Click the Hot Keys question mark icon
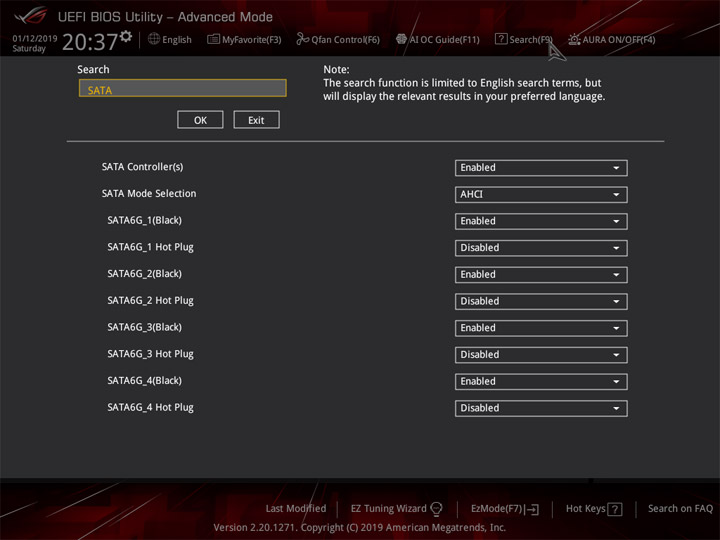This screenshot has height=540, width=720. pos(615,509)
